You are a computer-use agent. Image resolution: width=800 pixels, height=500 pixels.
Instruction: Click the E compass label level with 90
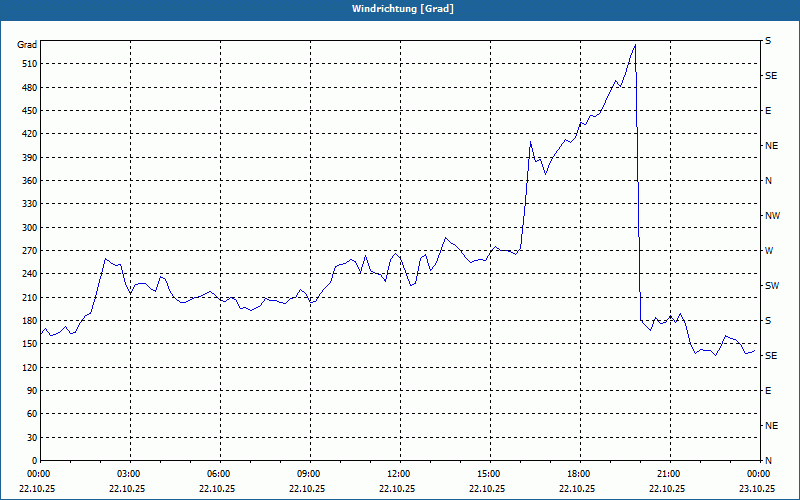point(768,391)
